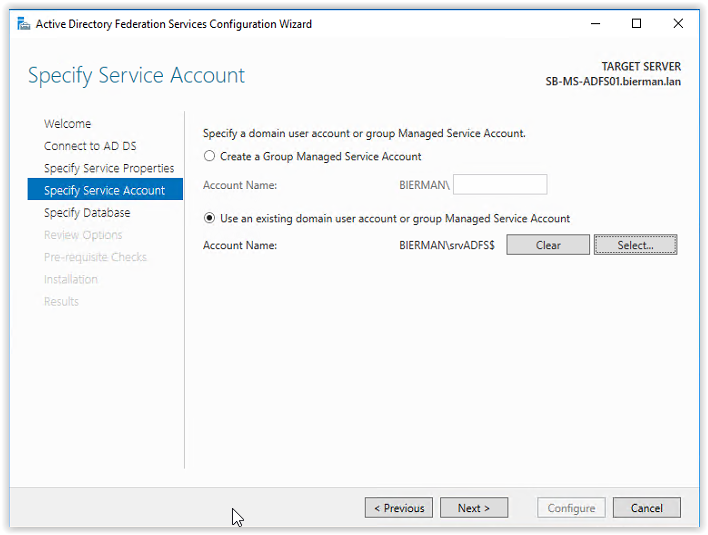This screenshot has width=708, height=535.
Task: Minimize the wizard window
Action: tap(595, 23)
